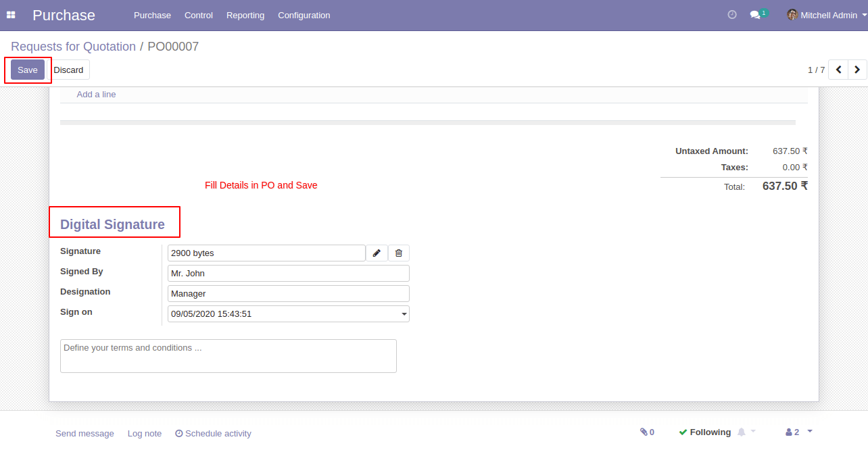The height and width of the screenshot is (452, 868).
Task: View attachments via the paperclip icon
Action: [x=644, y=432]
